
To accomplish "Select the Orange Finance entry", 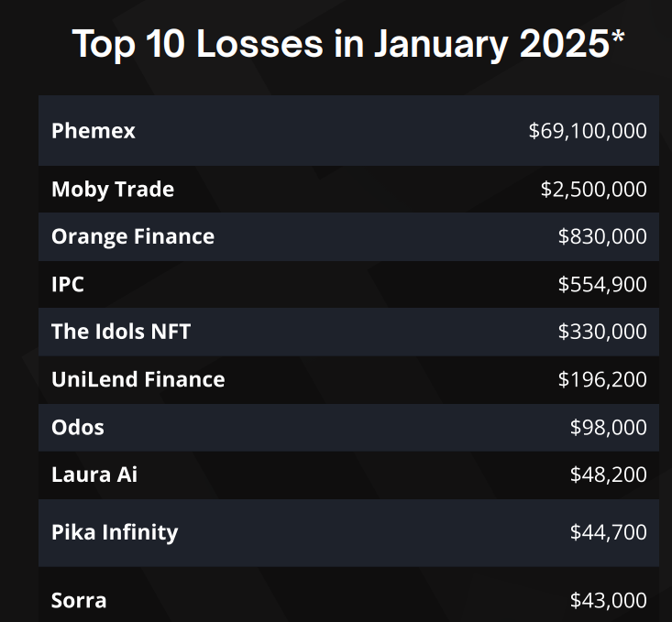I will [133, 236].
